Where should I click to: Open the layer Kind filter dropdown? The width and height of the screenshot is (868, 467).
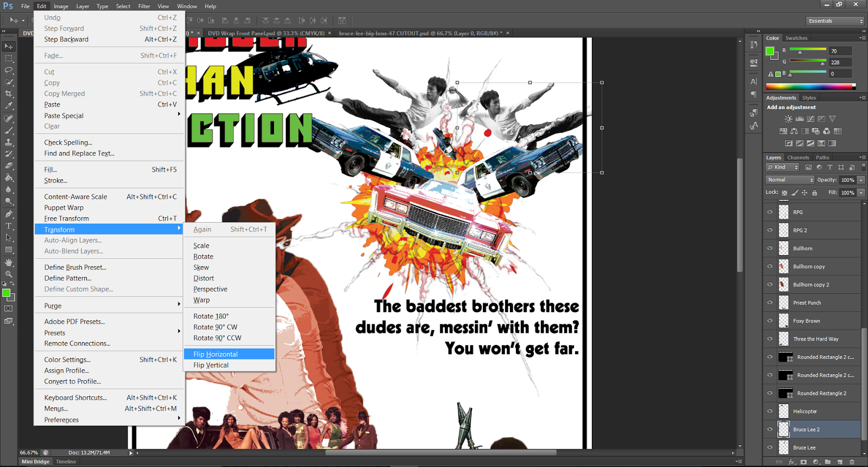pos(782,167)
